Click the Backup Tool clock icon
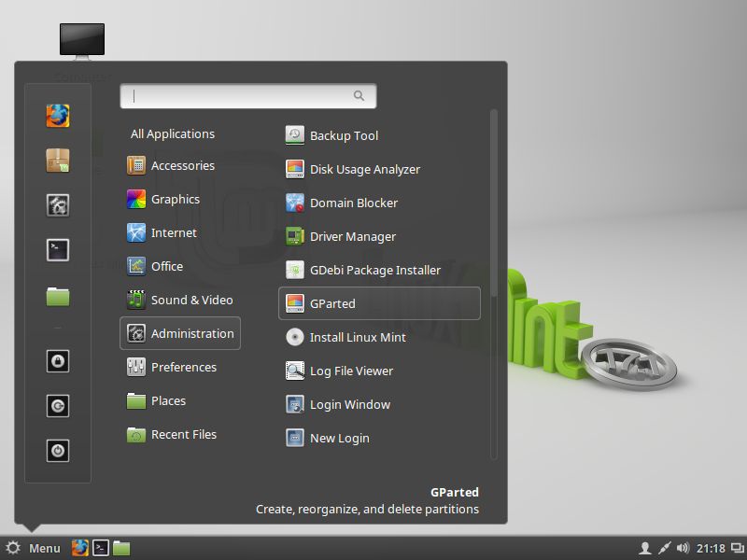Image resolution: width=747 pixels, height=560 pixels. pos(295,135)
